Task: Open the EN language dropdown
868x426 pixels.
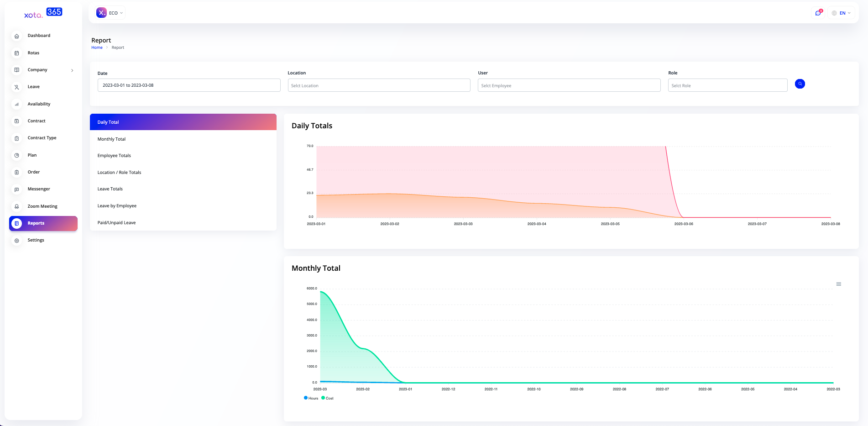Action: (x=841, y=13)
